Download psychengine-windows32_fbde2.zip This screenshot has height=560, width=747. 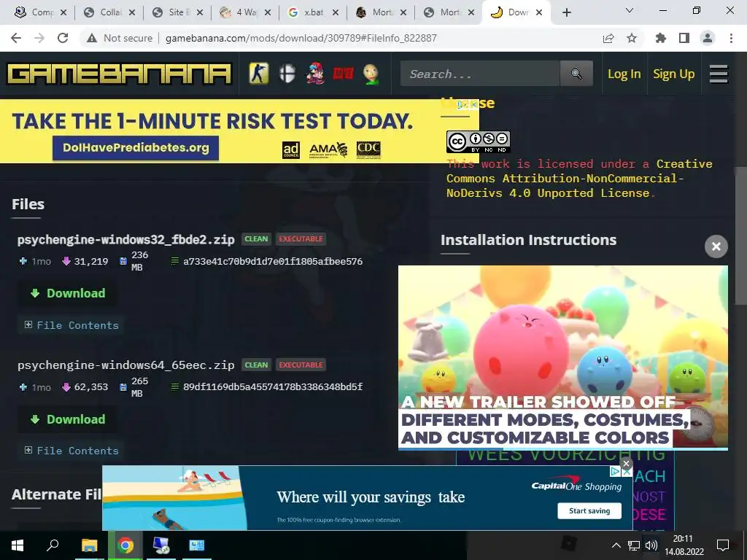[x=68, y=293]
